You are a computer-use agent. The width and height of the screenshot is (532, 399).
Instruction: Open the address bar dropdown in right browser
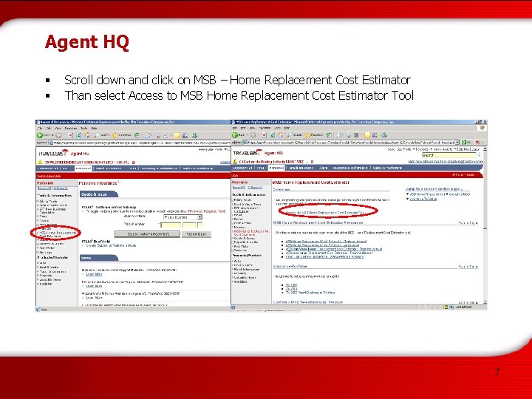(x=457, y=143)
